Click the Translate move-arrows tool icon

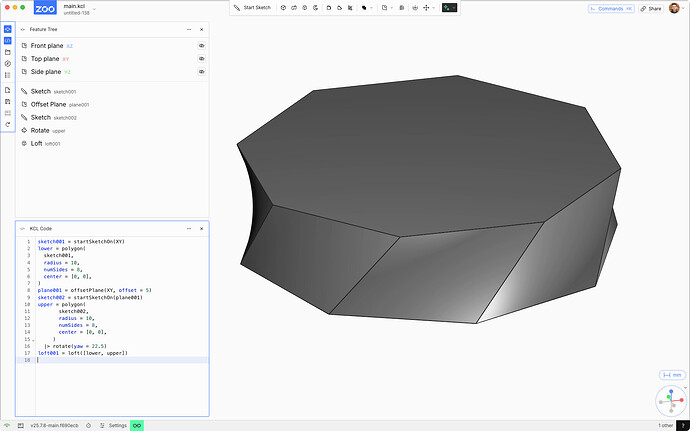click(x=426, y=8)
